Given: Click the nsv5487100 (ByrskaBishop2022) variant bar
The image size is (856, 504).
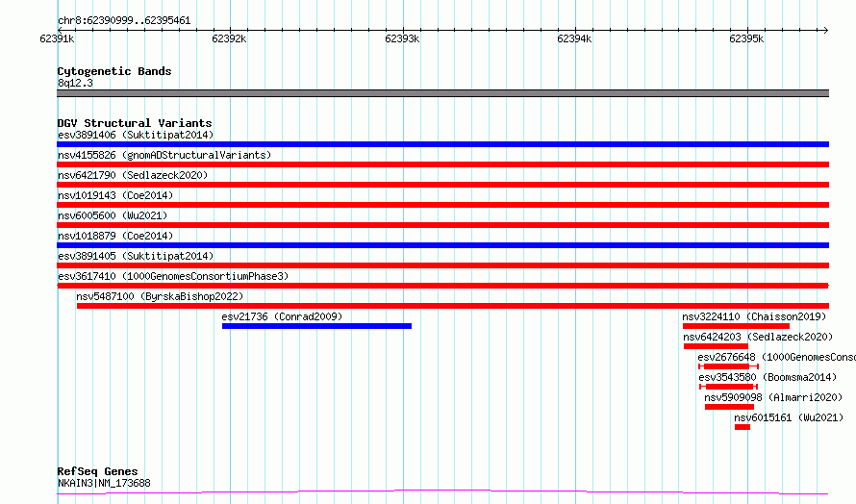Looking at the screenshot, I should pos(453,306).
